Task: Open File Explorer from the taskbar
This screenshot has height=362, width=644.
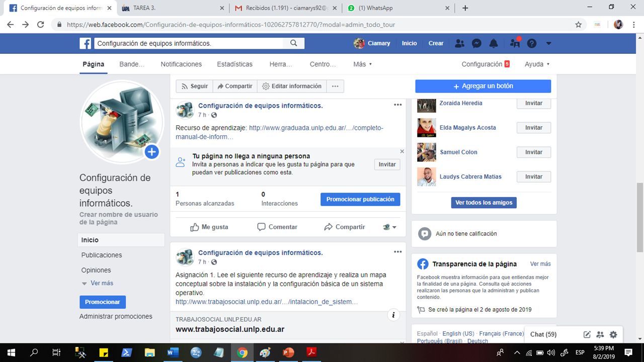Action: point(149,352)
